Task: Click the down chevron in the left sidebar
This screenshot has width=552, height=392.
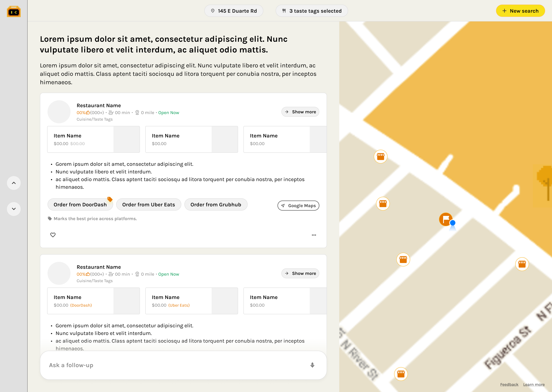Action: click(14, 209)
